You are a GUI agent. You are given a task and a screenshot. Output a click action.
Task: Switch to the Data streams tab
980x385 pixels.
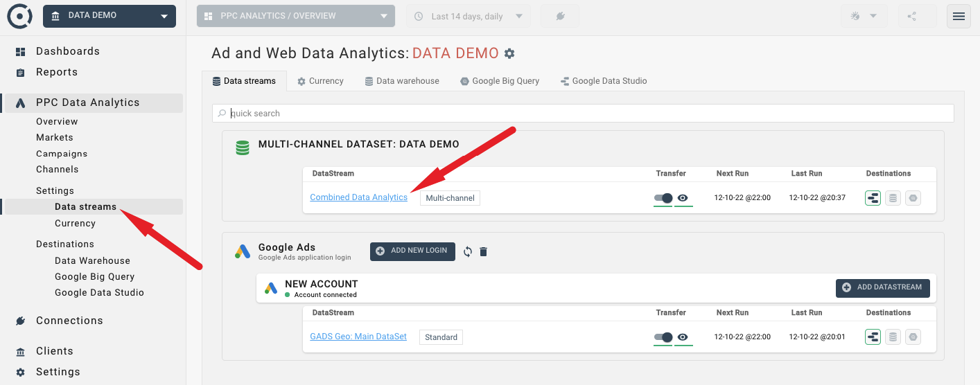pos(244,81)
